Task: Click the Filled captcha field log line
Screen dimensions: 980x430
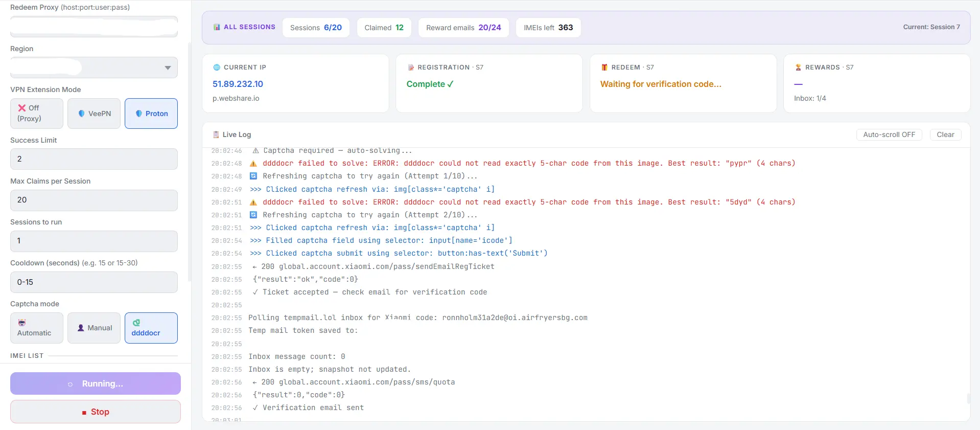Action: click(x=381, y=240)
